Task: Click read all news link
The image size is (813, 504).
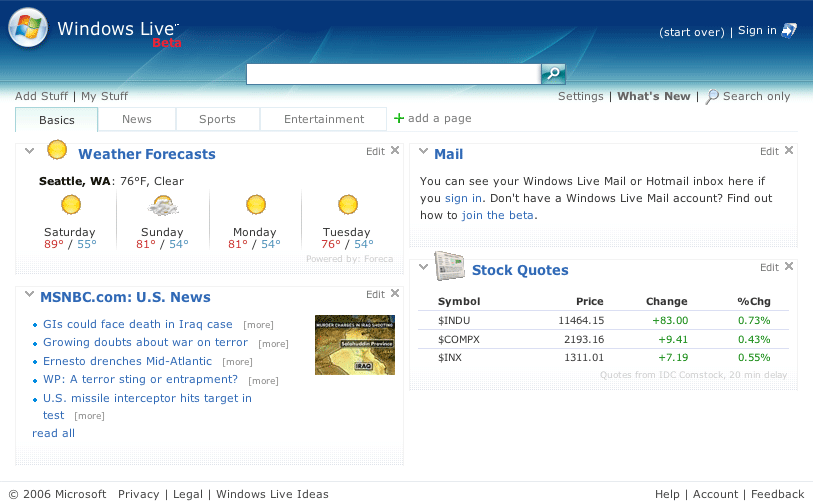Action: 53,433
